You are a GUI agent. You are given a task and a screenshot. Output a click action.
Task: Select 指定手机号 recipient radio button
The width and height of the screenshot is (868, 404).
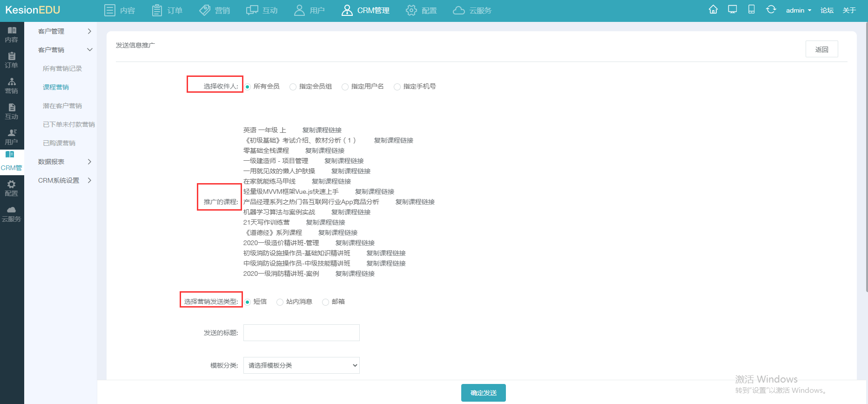397,87
